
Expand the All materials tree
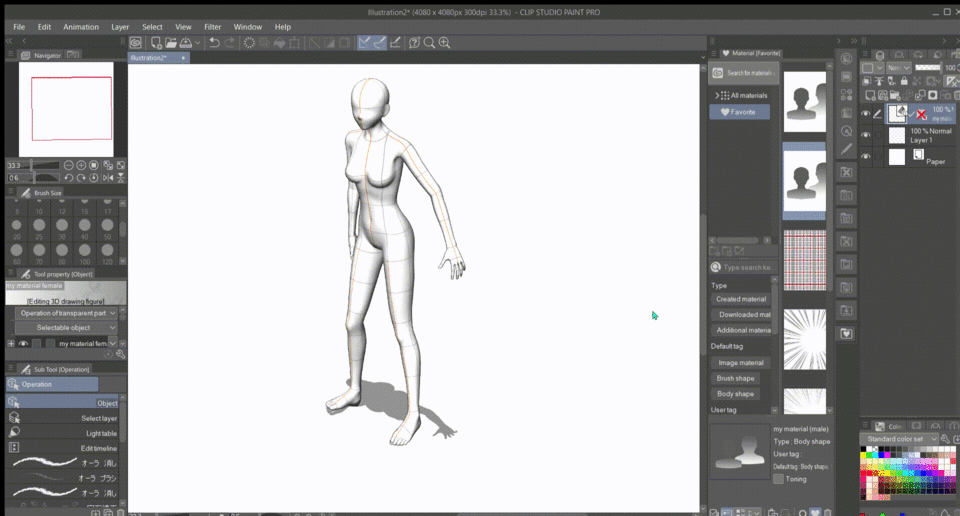pyautogui.click(x=718, y=95)
